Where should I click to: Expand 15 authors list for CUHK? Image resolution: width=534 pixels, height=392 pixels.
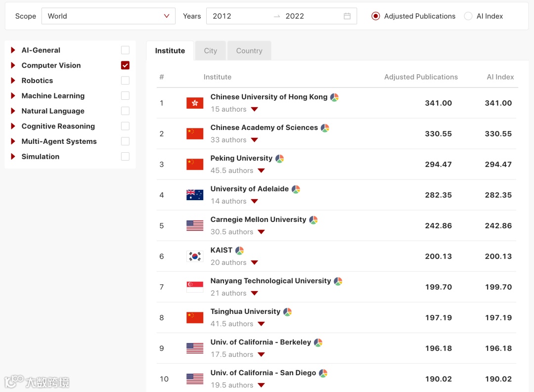255,109
